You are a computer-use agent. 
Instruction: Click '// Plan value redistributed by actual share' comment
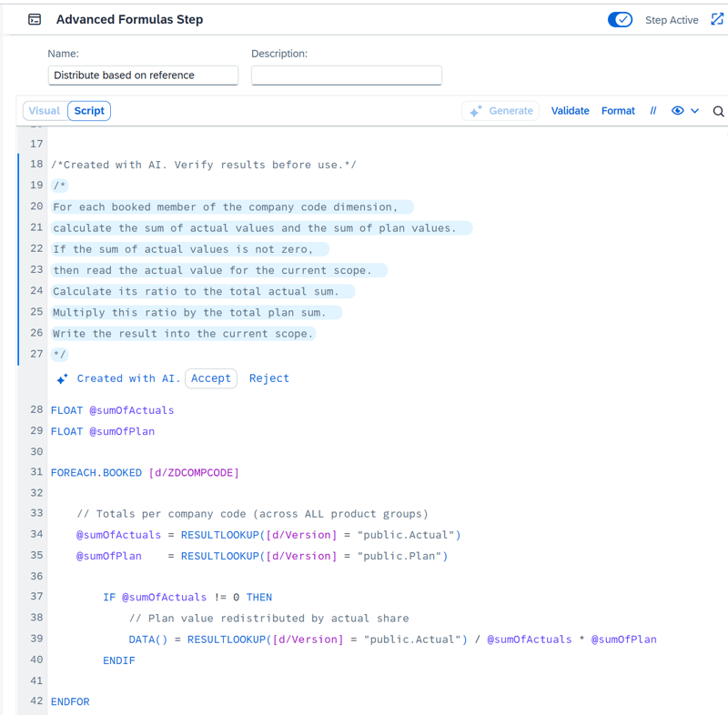tap(268, 619)
